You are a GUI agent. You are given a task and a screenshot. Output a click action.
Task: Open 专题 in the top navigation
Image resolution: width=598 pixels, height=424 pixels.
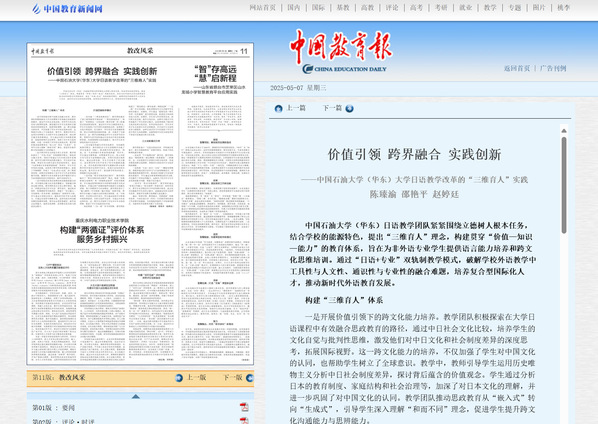(515, 8)
